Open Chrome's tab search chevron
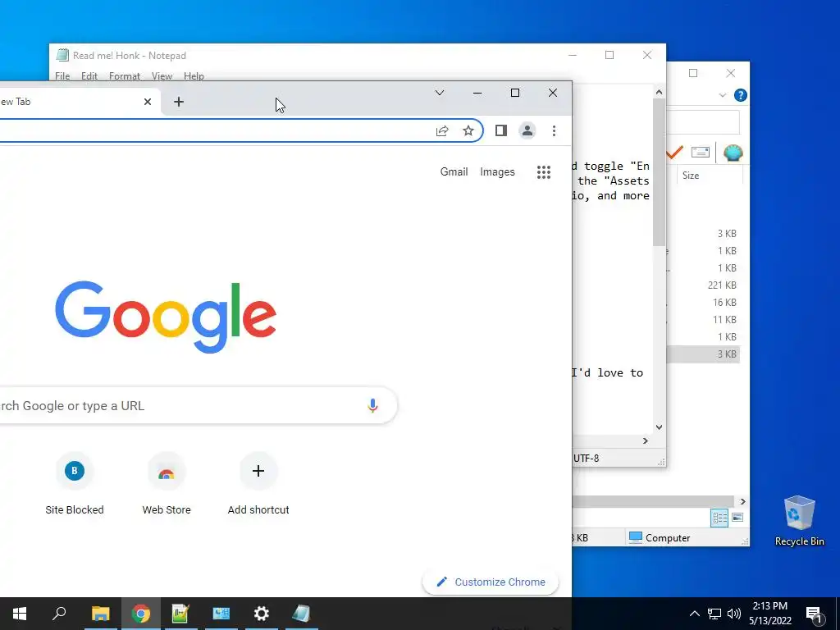Screen dimensions: 840x630 click(x=440, y=93)
